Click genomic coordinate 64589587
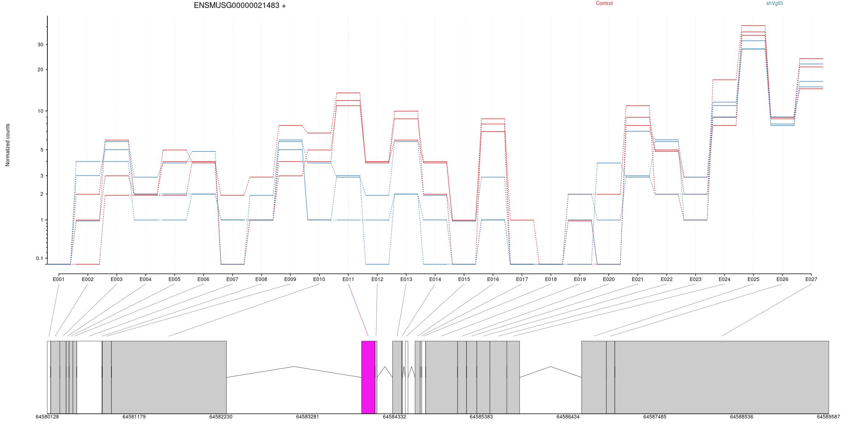 pyautogui.click(x=828, y=417)
